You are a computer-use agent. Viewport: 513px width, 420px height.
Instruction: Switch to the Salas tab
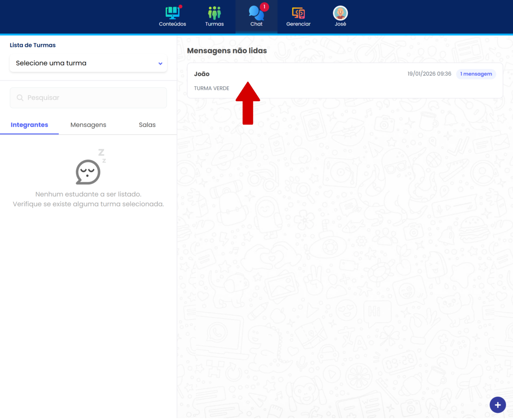click(x=147, y=125)
